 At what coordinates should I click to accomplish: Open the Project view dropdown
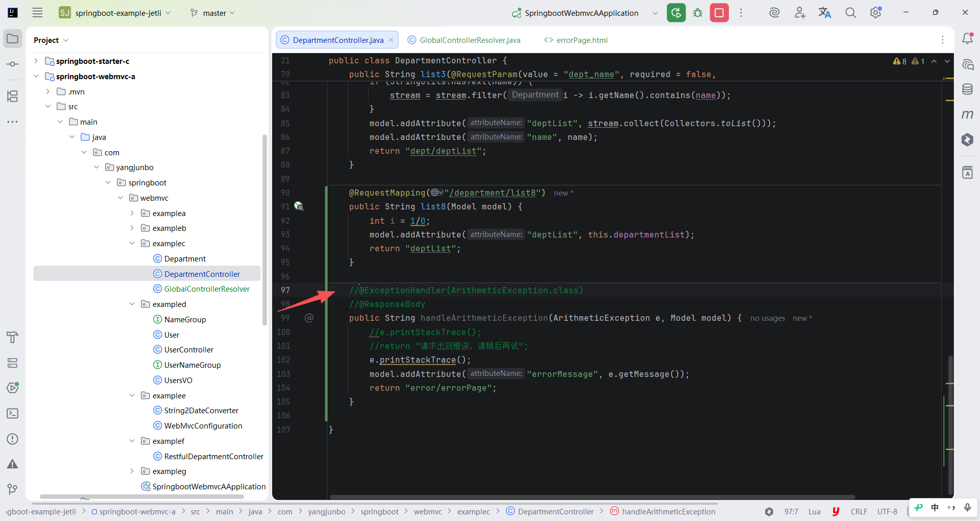51,40
